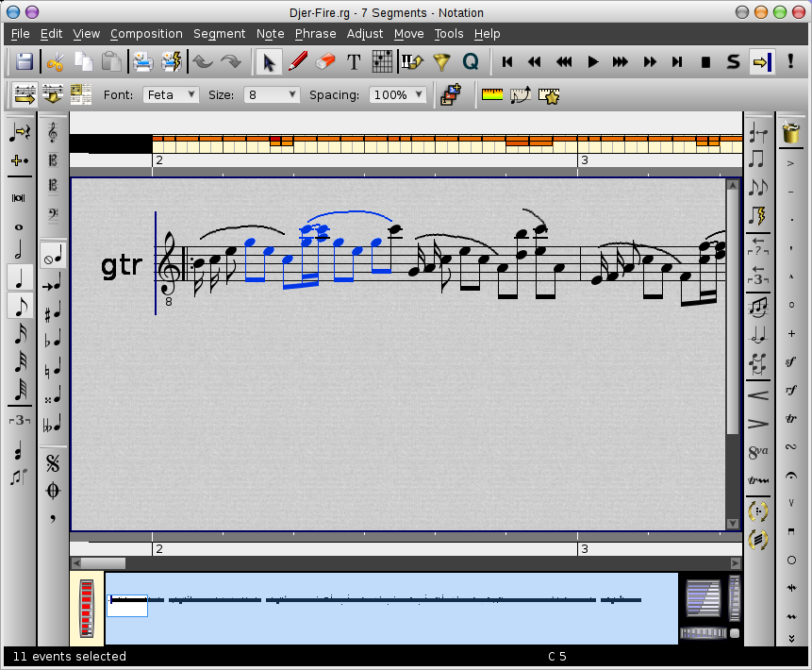This screenshot has width=812, height=670.
Task: Toggle the triplet mode button
Action: pyautogui.click(x=20, y=420)
